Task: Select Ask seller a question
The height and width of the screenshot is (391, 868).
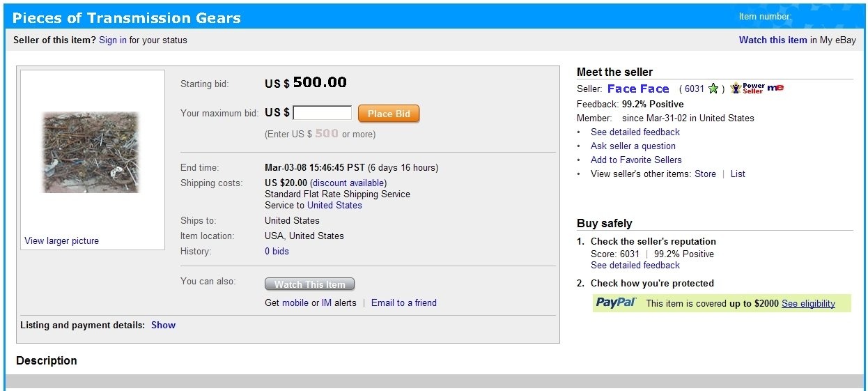Action: [633, 146]
